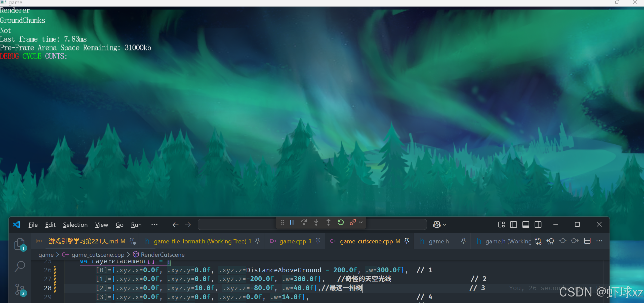This screenshot has width=644, height=303.
Task: Toggle secondary side bar visibility
Action: click(538, 225)
